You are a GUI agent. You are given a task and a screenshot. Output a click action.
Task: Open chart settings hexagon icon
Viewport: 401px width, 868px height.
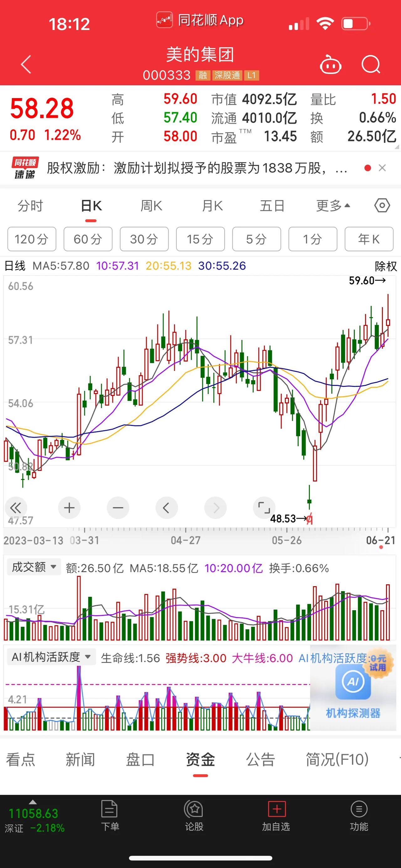click(382, 206)
